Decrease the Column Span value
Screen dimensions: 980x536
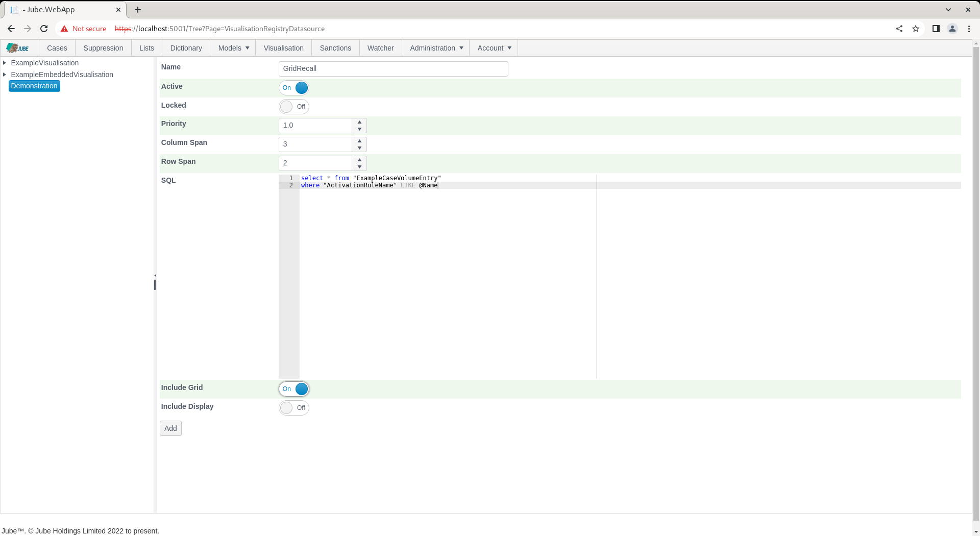[x=359, y=148]
